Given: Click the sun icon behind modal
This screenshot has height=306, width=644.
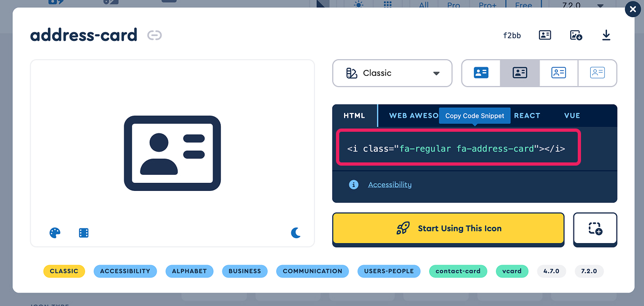Looking at the screenshot, I should (359, 4).
